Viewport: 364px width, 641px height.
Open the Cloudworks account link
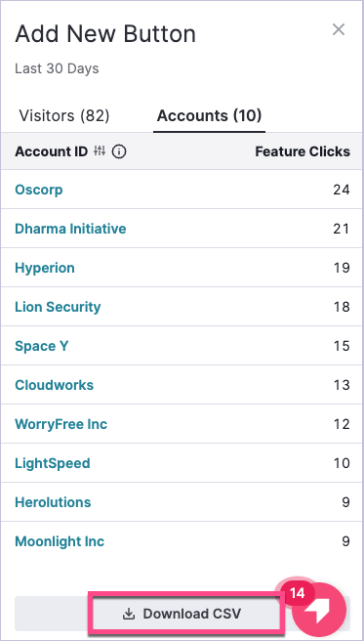54,385
